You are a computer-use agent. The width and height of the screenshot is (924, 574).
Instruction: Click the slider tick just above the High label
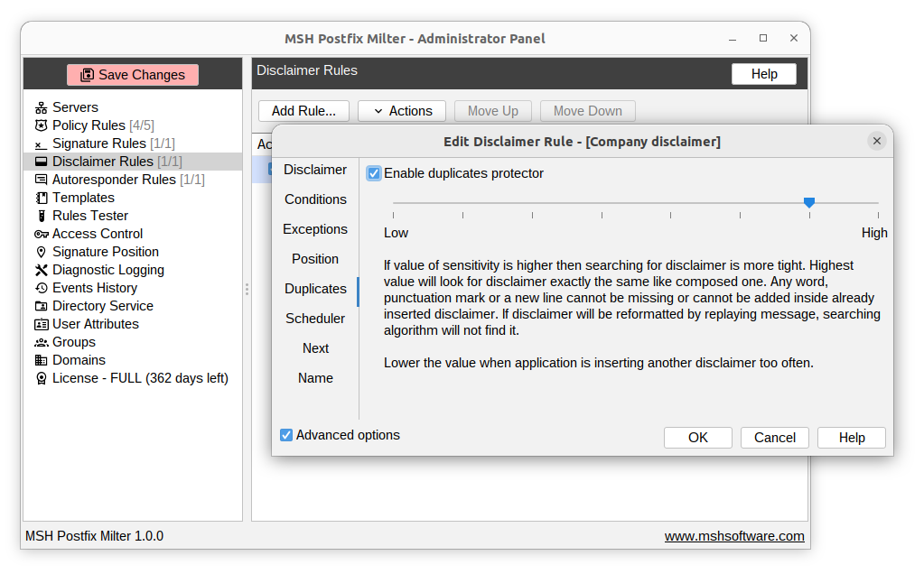point(878,216)
